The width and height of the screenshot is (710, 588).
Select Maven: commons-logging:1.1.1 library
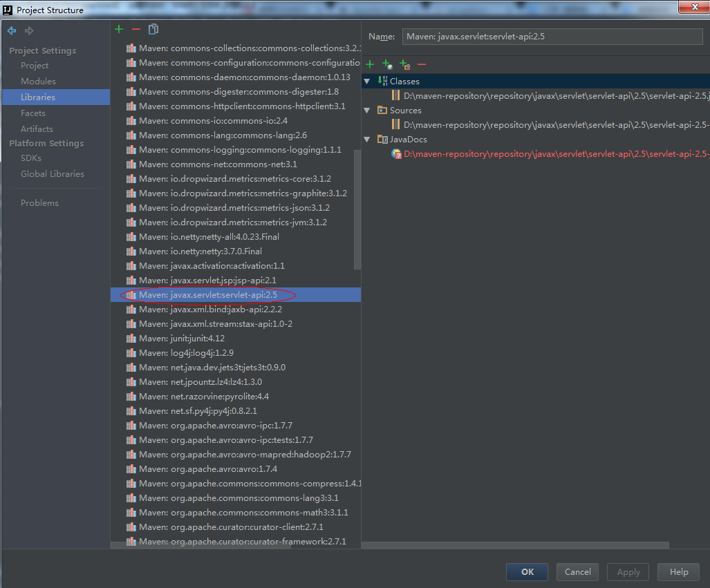point(236,150)
